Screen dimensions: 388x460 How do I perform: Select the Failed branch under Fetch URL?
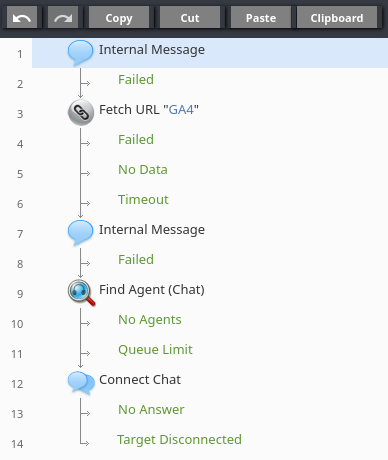tap(136, 140)
